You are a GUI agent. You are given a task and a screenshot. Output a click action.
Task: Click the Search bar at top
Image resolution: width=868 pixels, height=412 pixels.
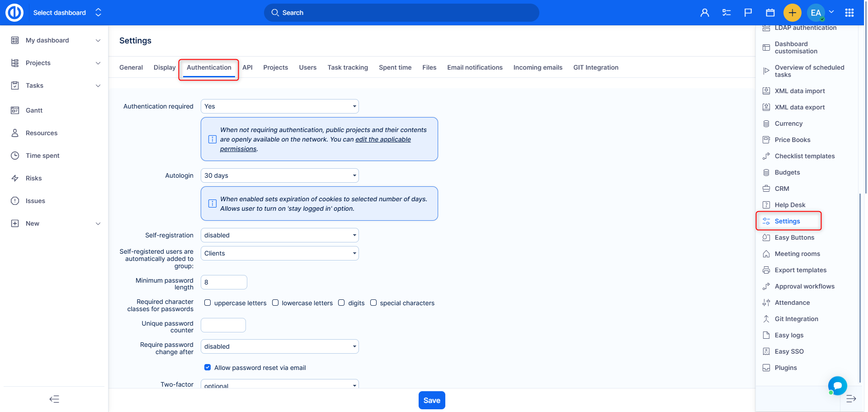(401, 13)
